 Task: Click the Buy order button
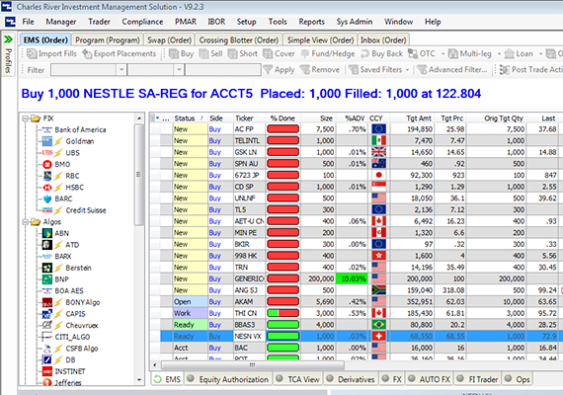181,54
